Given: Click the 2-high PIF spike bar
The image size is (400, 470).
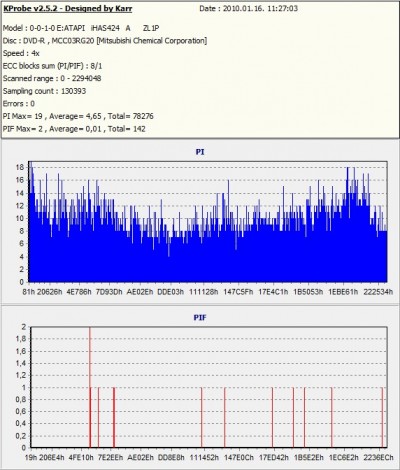Looking at the screenshot, I should (90, 387).
